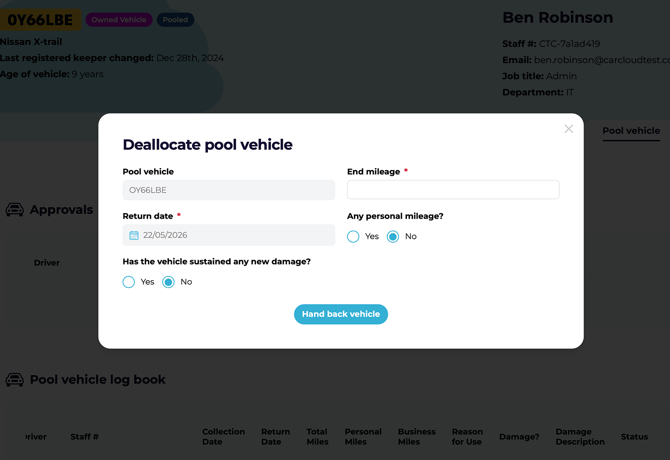The image size is (670, 460).
Task: Click the email ben.robinson@carcloudtest address
Action: click(602, 60)
